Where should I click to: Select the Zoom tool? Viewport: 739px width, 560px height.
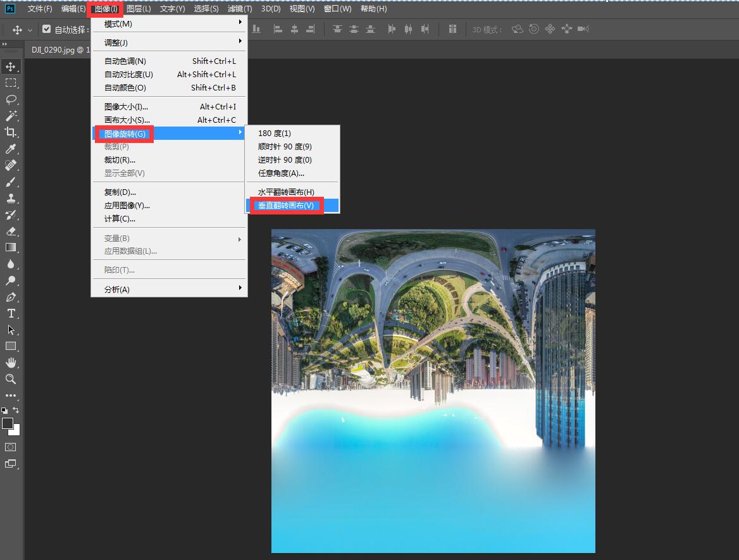10,379
